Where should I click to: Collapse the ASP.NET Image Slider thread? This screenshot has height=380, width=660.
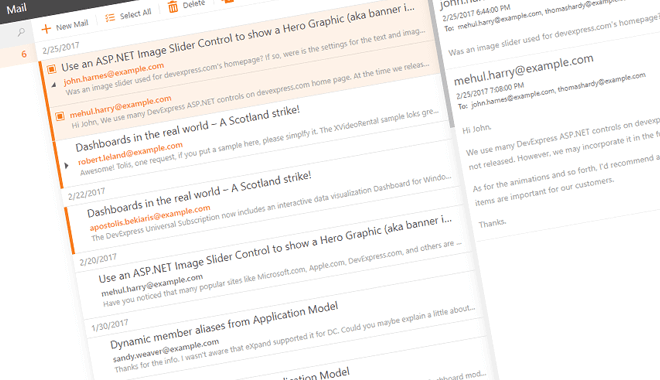(x=54, y=85)
